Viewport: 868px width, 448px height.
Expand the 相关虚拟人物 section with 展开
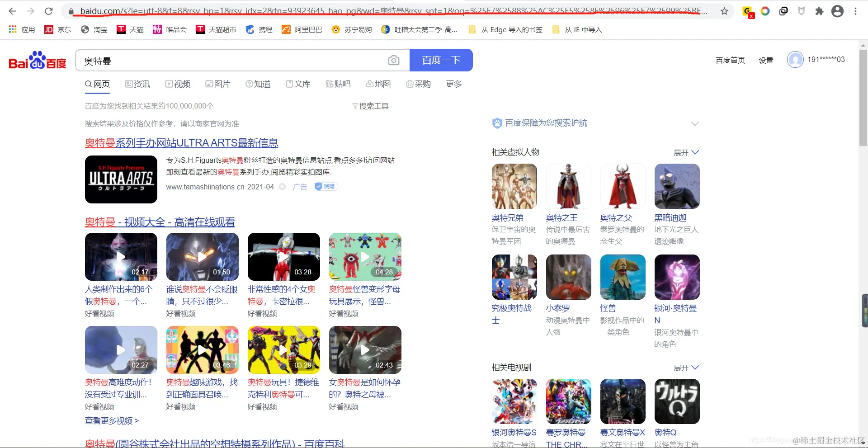(x=686, y=152)
